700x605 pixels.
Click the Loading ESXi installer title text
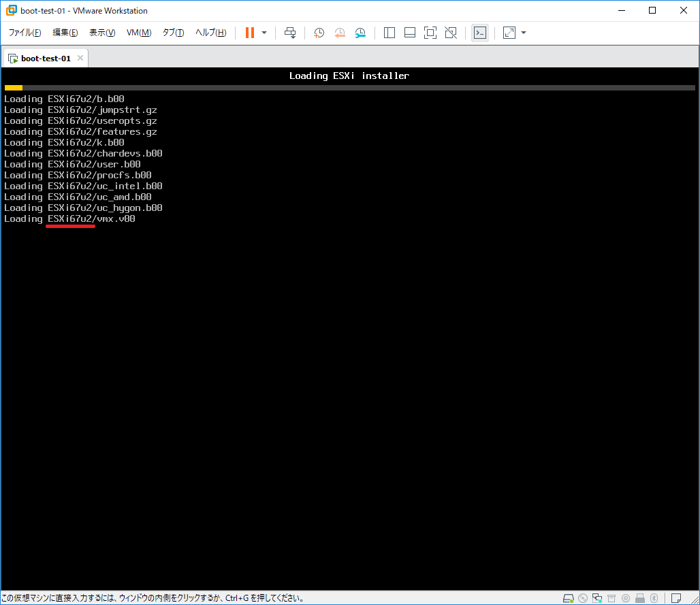point(349,76)
